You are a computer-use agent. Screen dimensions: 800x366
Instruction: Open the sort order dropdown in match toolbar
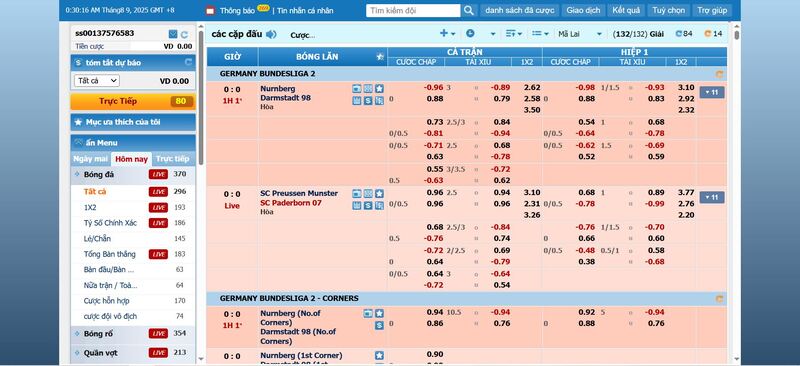pyautogui.click(x=514, y=34)
